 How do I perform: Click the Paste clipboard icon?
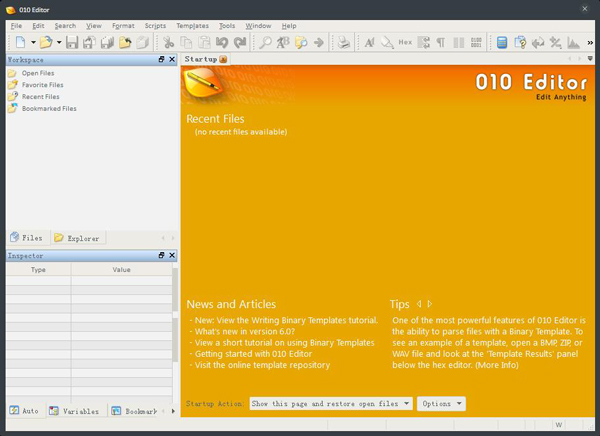click(204, 42)
